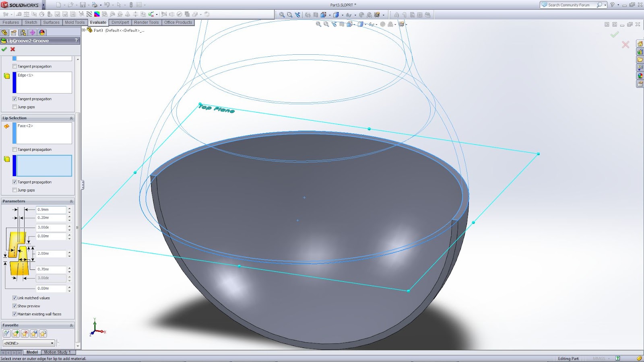644x362 pixels.
Task: Collapse the Lip Selection section
Action: [71, 118]
